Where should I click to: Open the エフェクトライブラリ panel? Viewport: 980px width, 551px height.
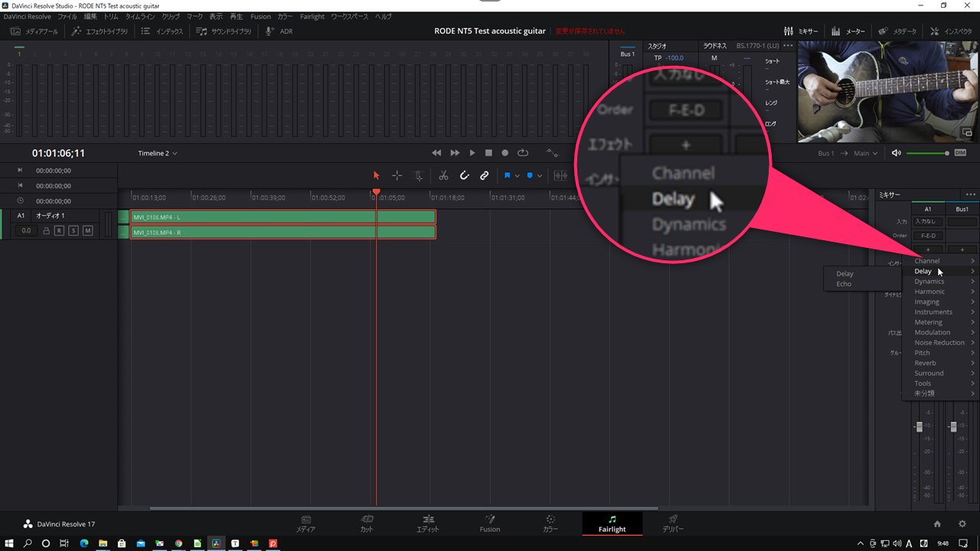pos(100,31)
